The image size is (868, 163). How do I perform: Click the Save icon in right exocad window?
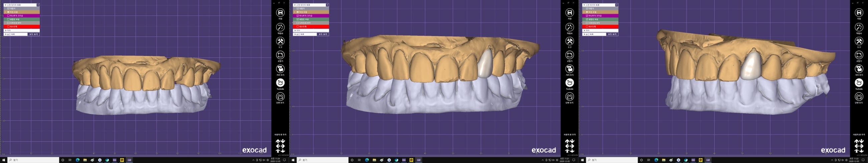pos(859,12)
